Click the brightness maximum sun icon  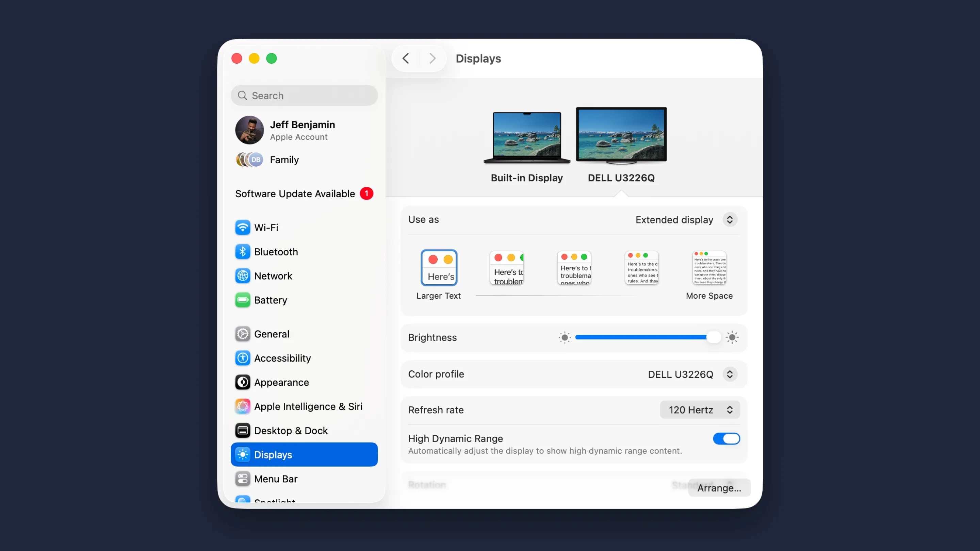coord(732,337)
